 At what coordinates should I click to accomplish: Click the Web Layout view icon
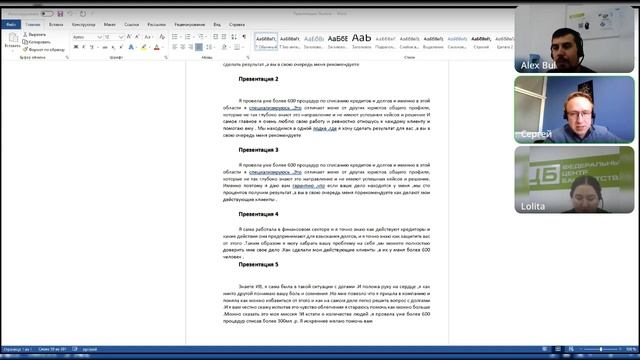[x=571, y=349]
